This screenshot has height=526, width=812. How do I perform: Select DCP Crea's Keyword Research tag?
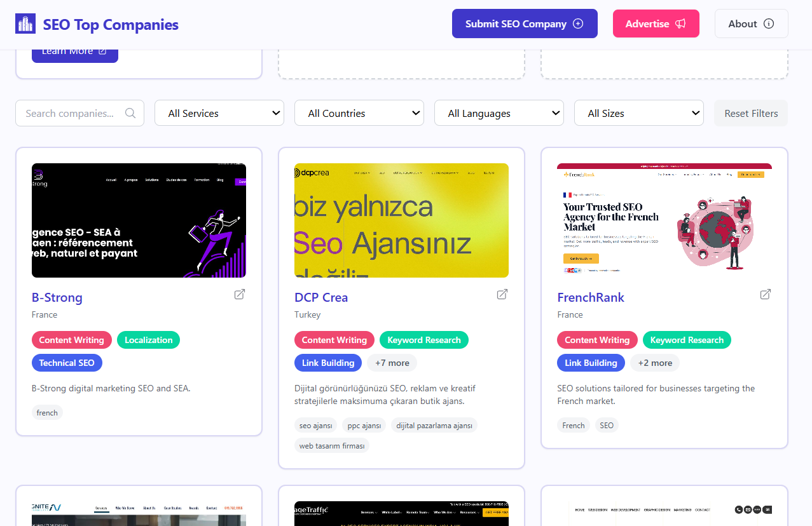(424, 340)
